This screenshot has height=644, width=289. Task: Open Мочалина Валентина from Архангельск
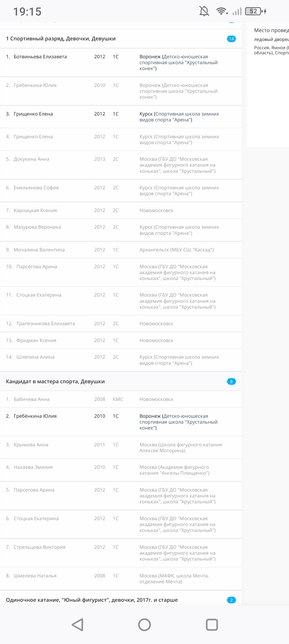pyautogui.click(x=39, y=250)
